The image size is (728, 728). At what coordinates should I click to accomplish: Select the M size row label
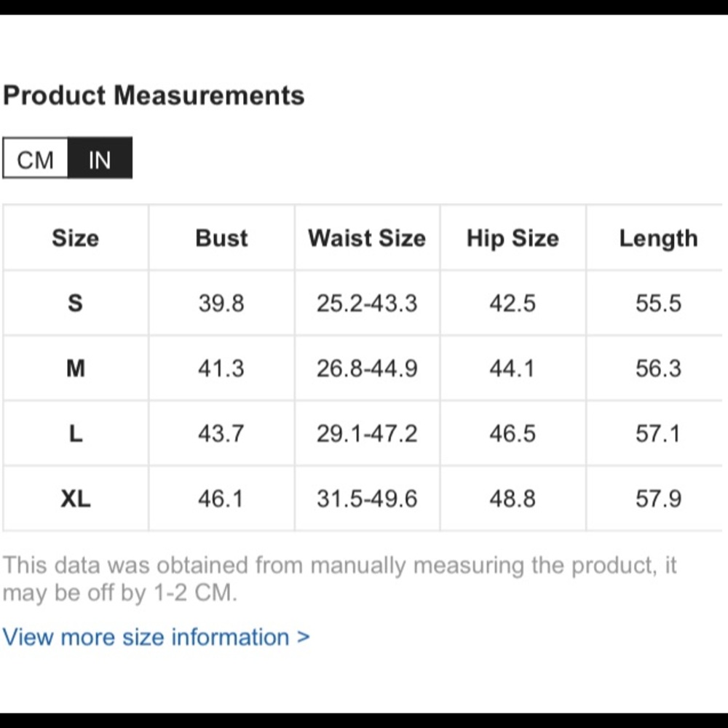[76, 368]
